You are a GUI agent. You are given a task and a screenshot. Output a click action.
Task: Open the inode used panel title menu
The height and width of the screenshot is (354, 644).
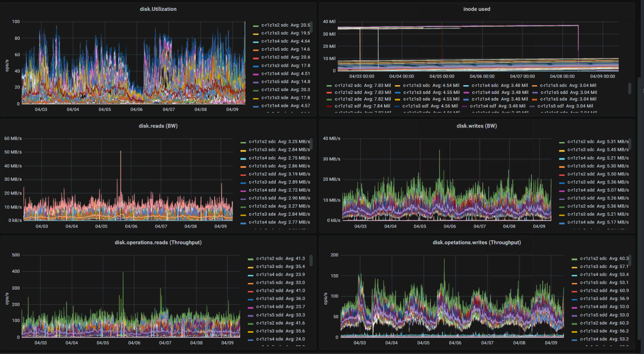click(476, 9)
